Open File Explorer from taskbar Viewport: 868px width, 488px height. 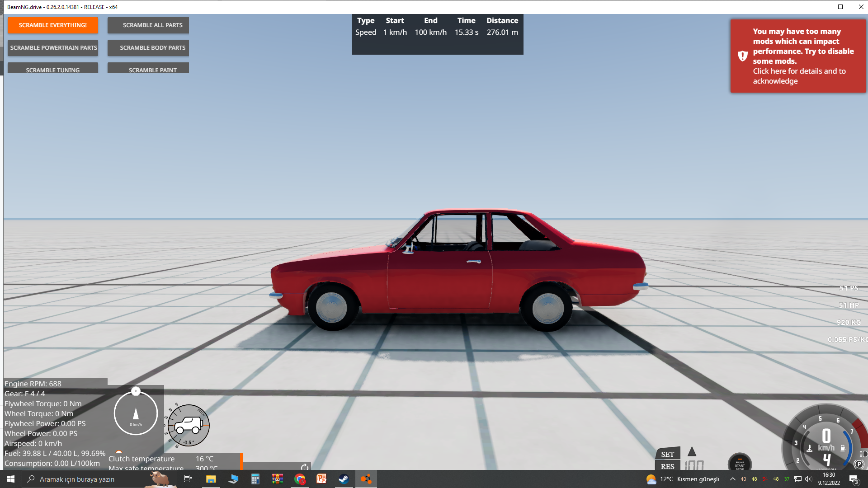(x=211, y=479)
